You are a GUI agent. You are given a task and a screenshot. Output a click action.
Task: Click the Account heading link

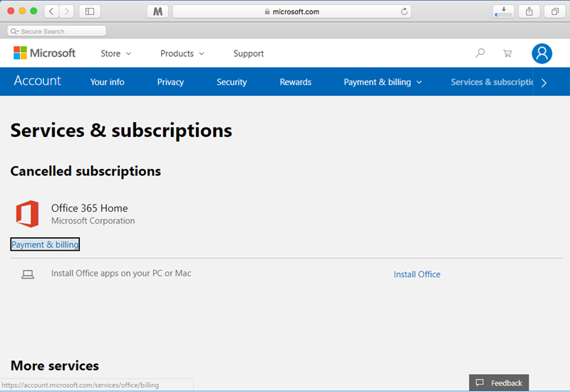click(38, 81)
